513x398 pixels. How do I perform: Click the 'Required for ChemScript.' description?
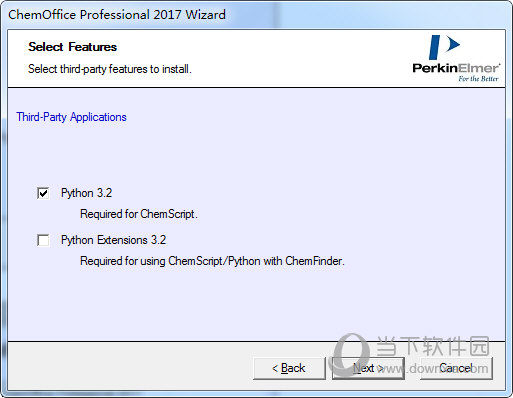pyautogui.click(x=139, y=214)
